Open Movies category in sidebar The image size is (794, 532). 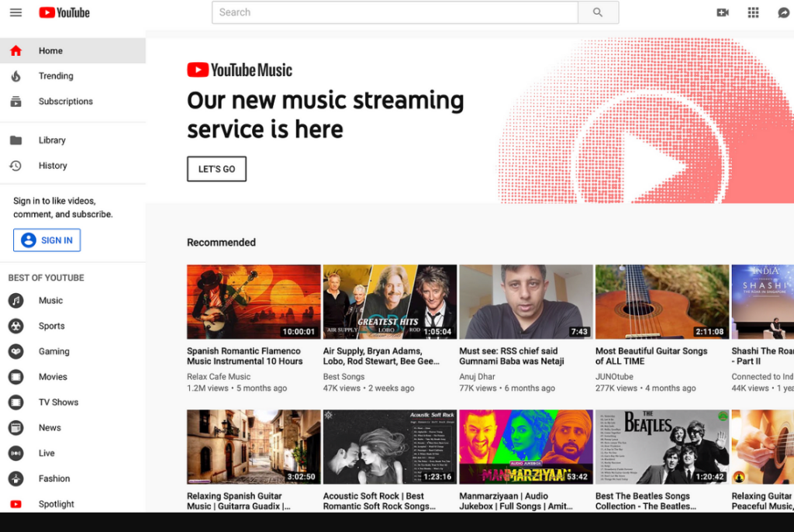click(x=73, y=376)
